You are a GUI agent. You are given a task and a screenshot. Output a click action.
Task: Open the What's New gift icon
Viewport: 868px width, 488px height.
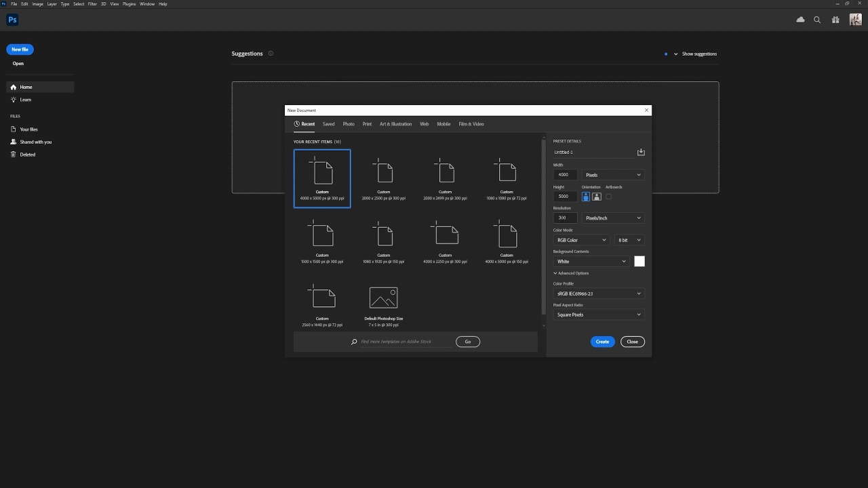pos(835,20)
